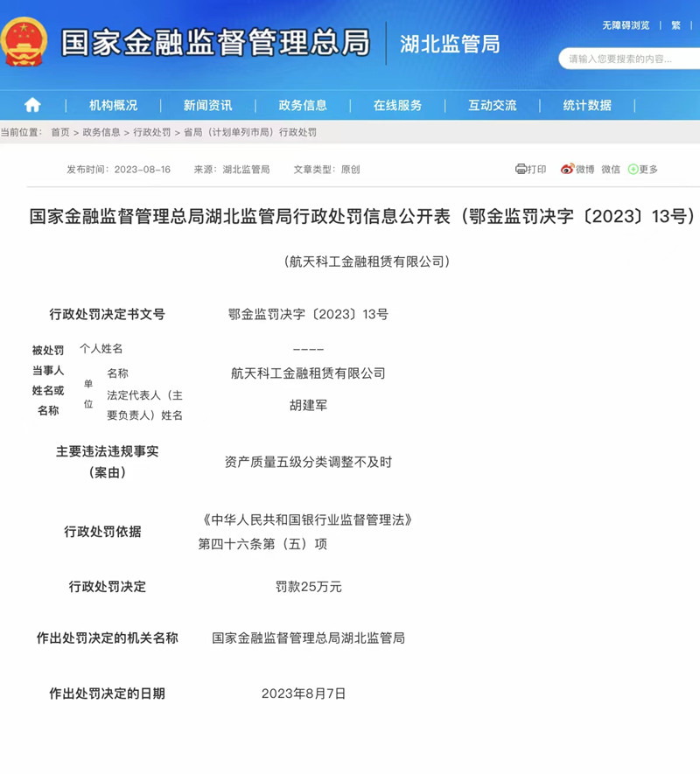This screenshot has height=774, width=700.
Task: Click the 湖北监管局 header title
Action: [451, 44]
